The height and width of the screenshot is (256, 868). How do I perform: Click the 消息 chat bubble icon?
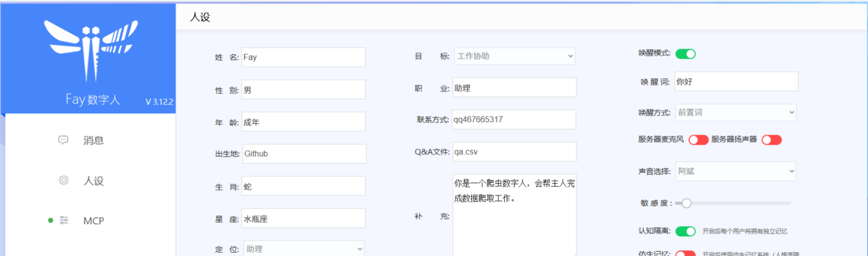[x=63, y=140]
